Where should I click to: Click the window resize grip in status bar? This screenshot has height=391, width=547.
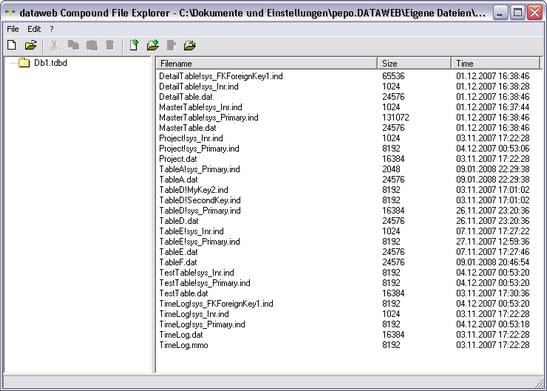(x=539, y=383)
